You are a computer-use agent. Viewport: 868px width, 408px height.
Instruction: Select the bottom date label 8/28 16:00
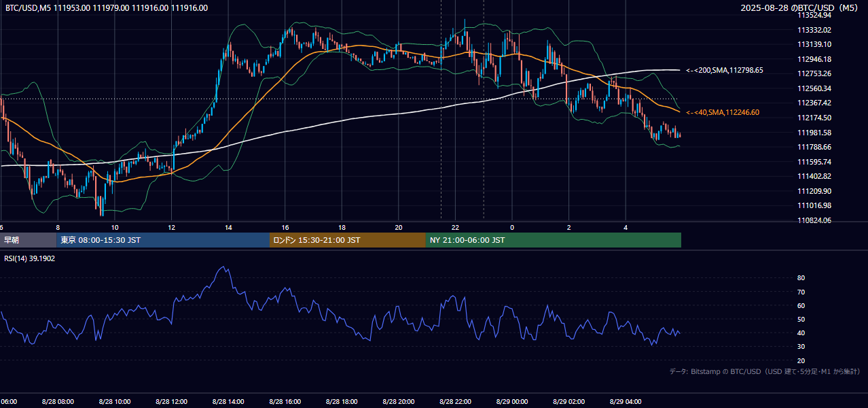[285, 401]
